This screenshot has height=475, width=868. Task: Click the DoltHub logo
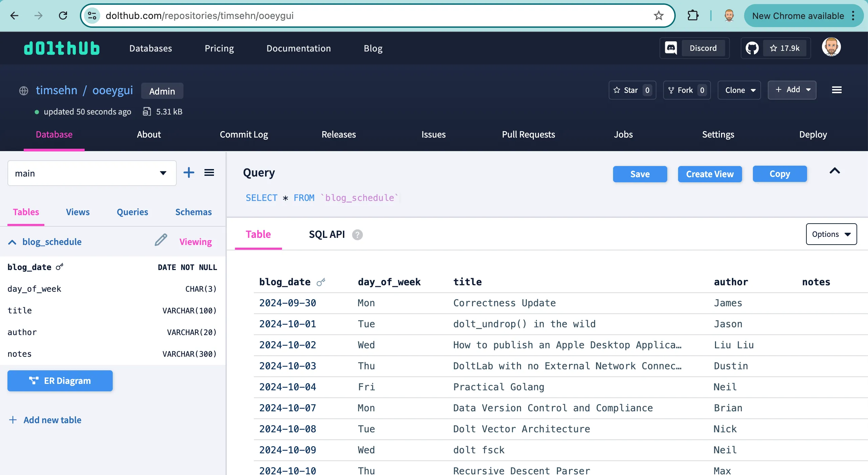(62, 48)
